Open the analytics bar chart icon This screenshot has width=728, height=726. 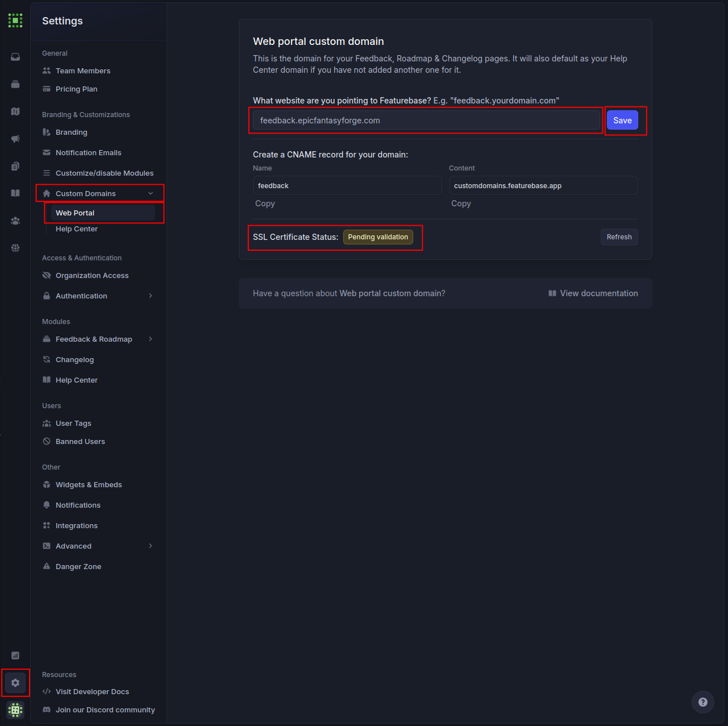coord(15,656)
